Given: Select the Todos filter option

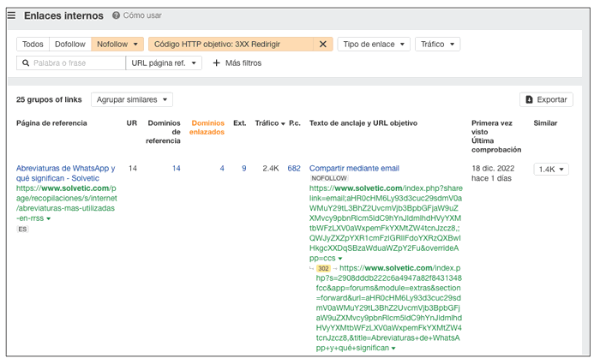Looking at the screenshot, I should [x=33, y=44].
